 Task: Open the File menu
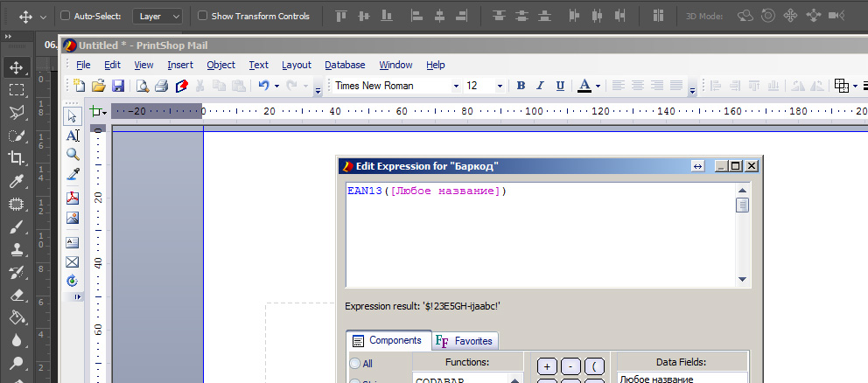click(83, 65)
